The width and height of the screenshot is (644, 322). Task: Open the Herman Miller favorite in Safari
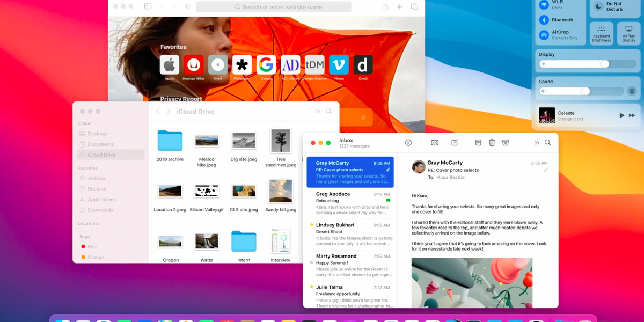[x=193, y=65]
